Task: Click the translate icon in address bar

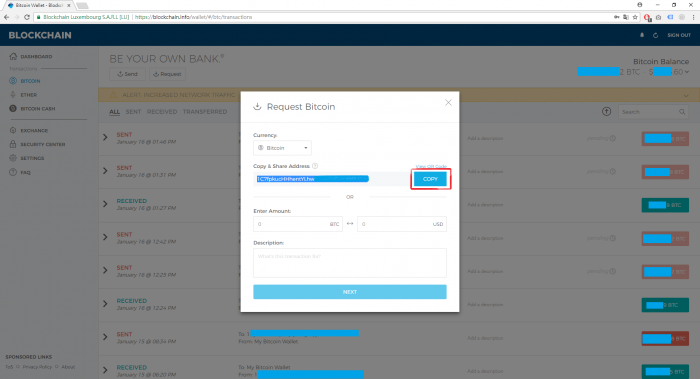Action: pyautogui.click(x=626, y=17)
